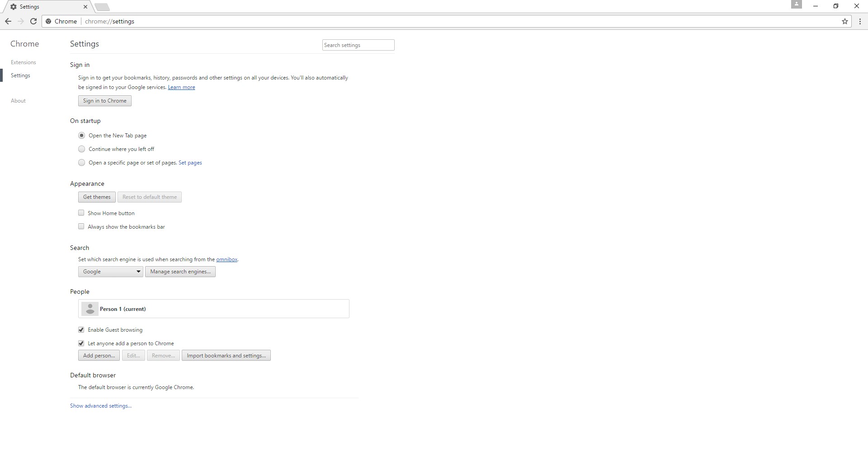Open About in the sidebar
Screen dimensions: 868x470
pyautogui.click(x=18, y=101)
